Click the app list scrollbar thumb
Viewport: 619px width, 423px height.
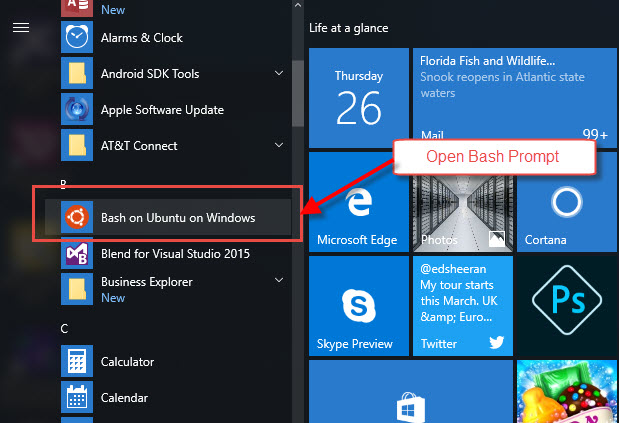coord(298,94)
